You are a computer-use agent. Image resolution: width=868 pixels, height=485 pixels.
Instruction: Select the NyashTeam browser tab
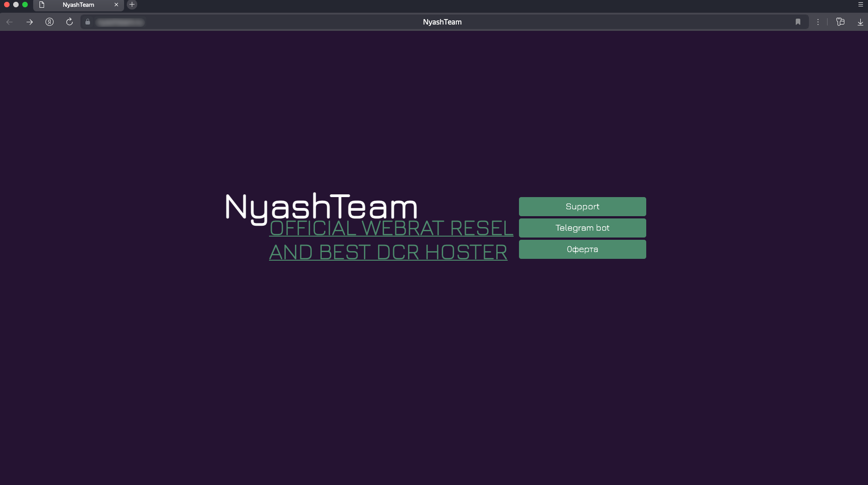(x=78, y=5)
